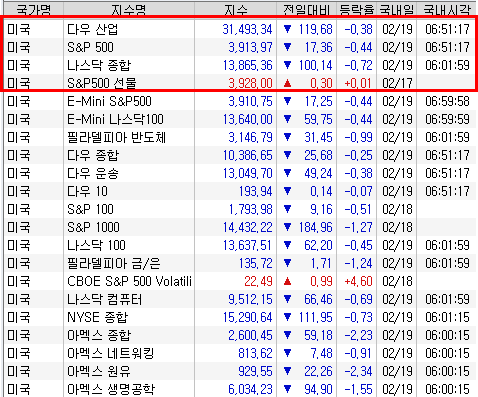Choose the E-Mini 나스닥100 entry

240,119
